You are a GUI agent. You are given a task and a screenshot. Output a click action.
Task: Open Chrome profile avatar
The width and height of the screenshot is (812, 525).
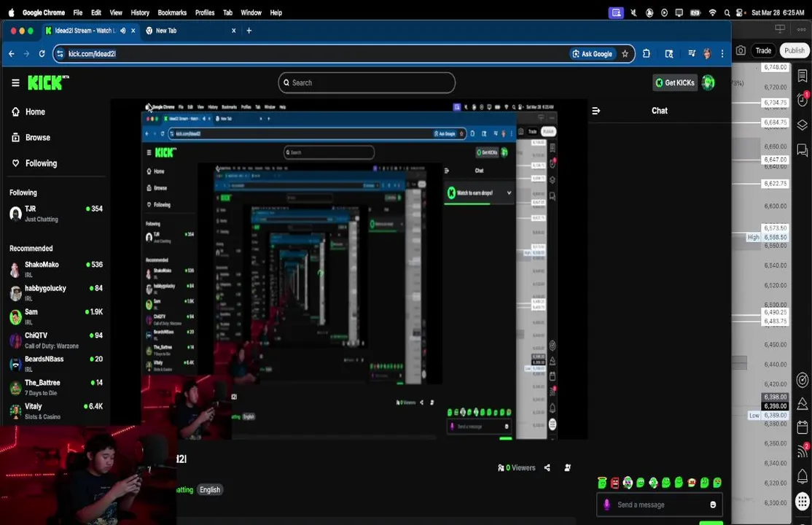pyautogui.click(x=707, y=54)
